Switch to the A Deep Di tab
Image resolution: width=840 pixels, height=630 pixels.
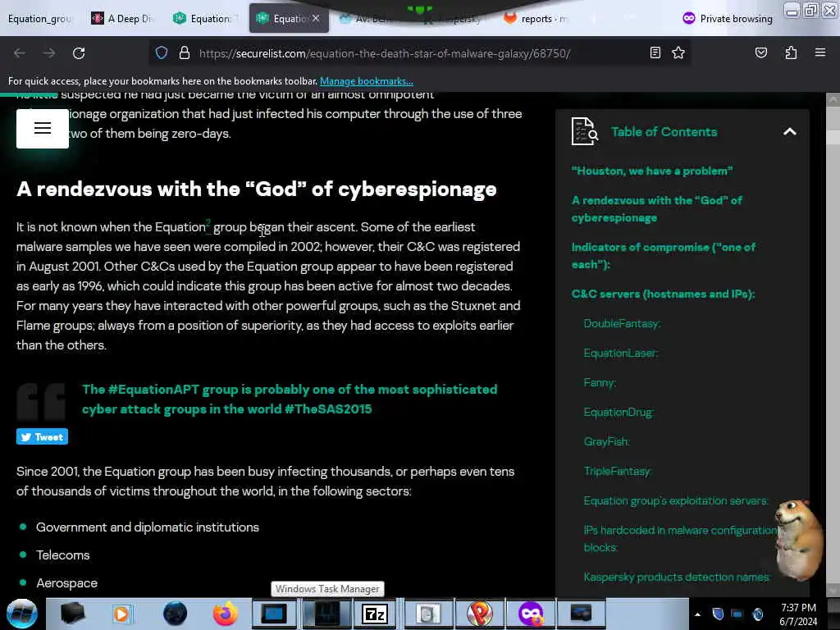(x=124, y=19)
